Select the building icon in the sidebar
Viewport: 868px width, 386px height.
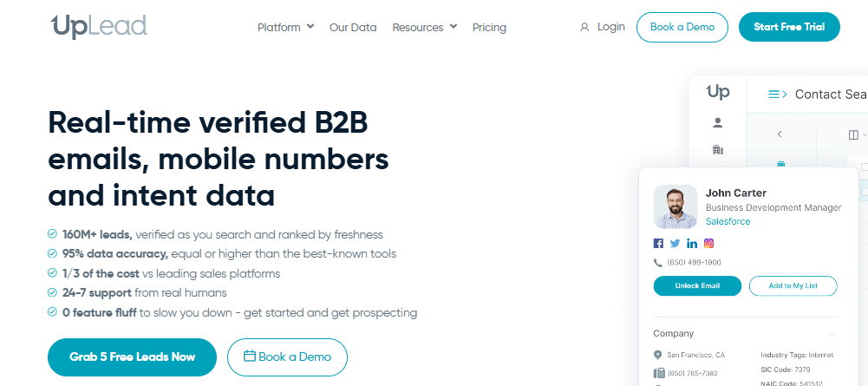718,149
